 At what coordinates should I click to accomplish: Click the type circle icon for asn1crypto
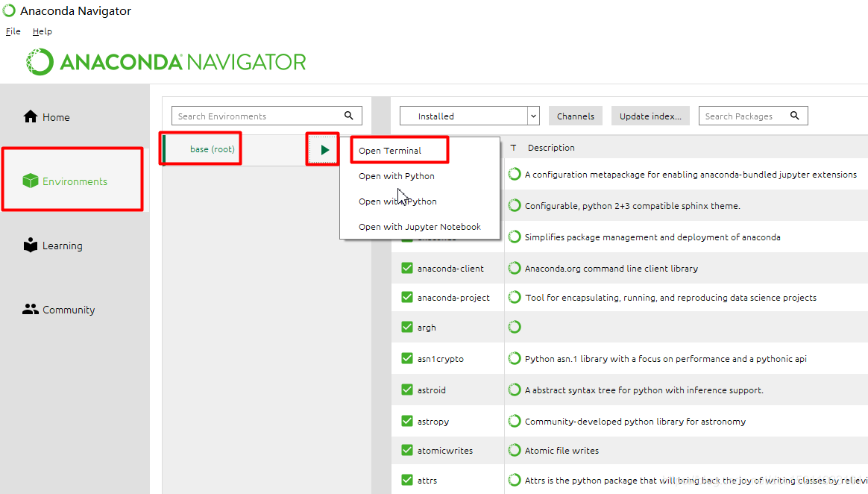pyautogui.click(x=515, y=358)
